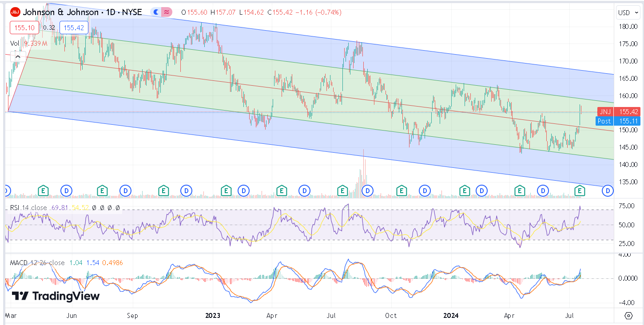
Task: Open the August 2022 dividend D marker
Action: coord(126,191)
